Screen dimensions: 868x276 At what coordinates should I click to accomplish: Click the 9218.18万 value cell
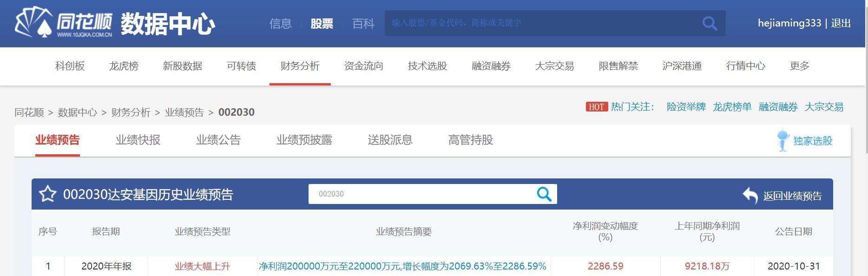[x=707, y=266]
